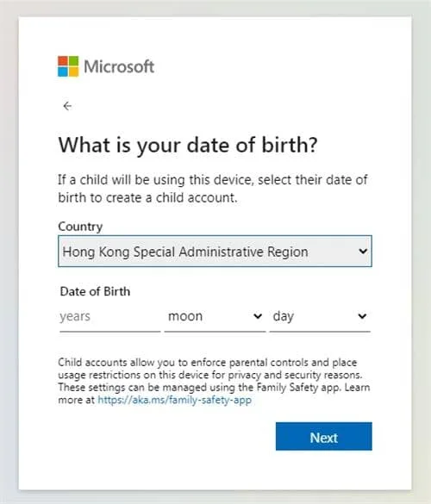Screen dimensions: 431x504
Task: Click the 'day' placeholder text
Action: 283,316
